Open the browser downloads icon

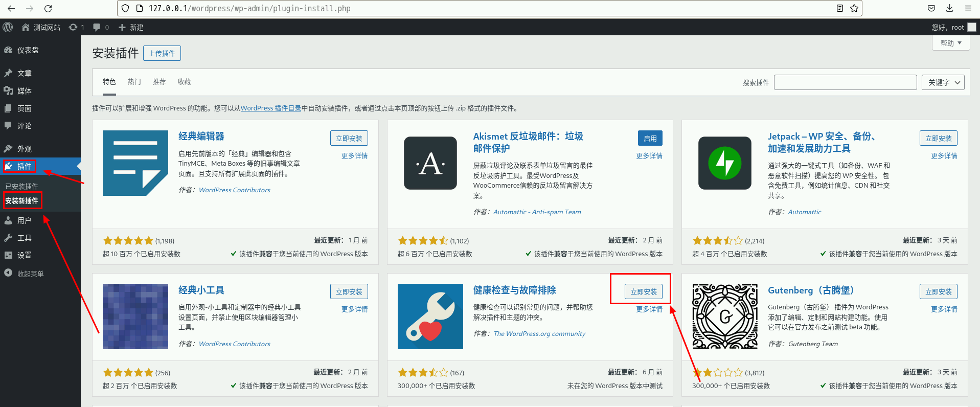[x=949, y=8]
